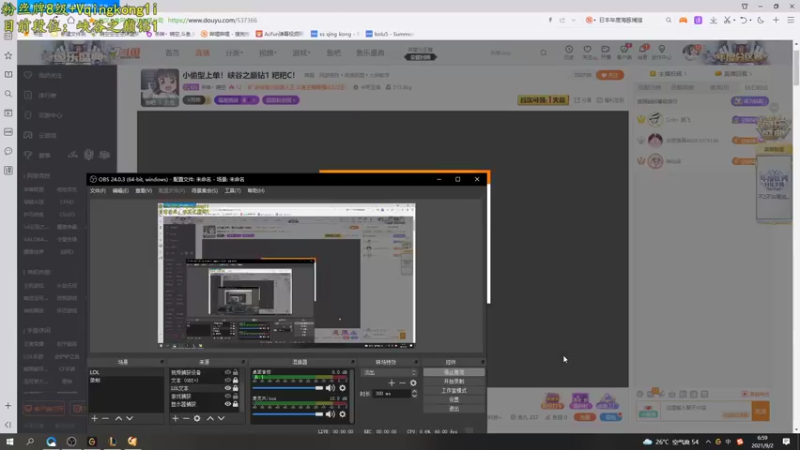Toggle visibility of text (GDI+) source

click(228, 380)
